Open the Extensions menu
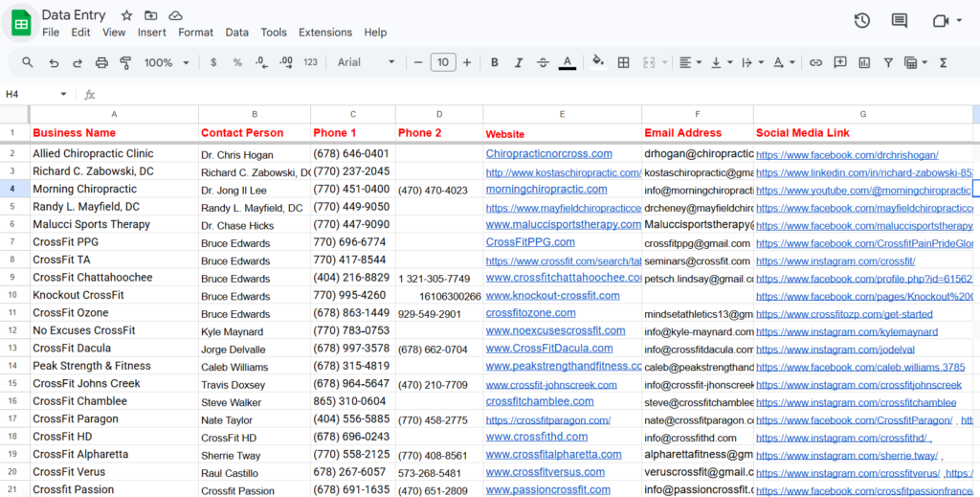Screen dimensions: 980x497 point(325,33)
